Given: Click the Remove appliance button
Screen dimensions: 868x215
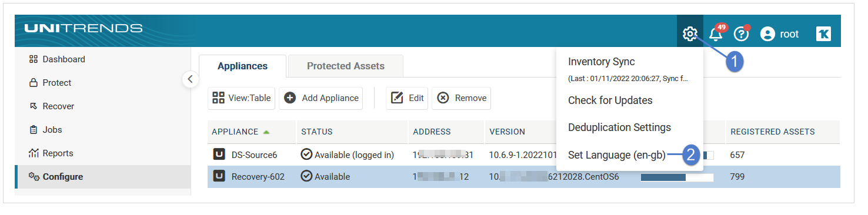Looking at the screenshot, I should [461, 98].
